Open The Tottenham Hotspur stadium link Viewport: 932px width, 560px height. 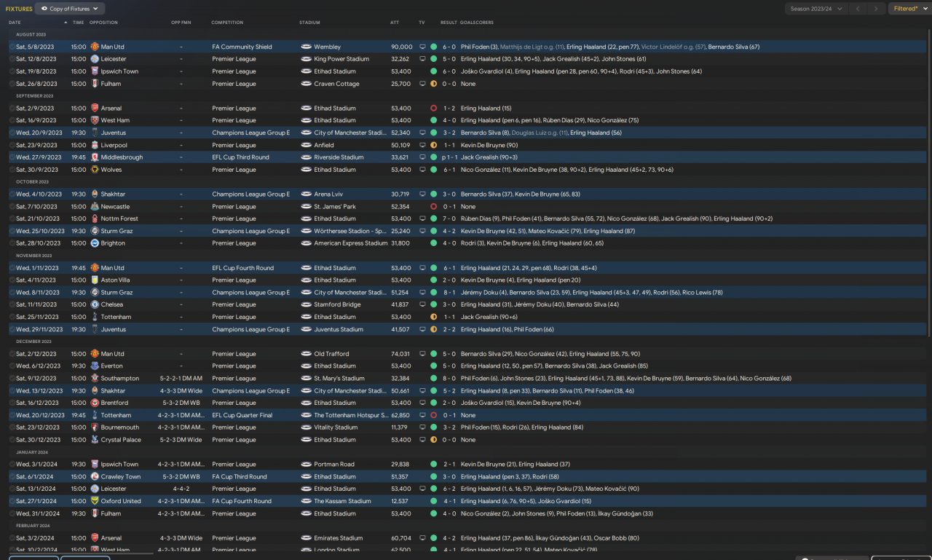(x=349, y=415)
